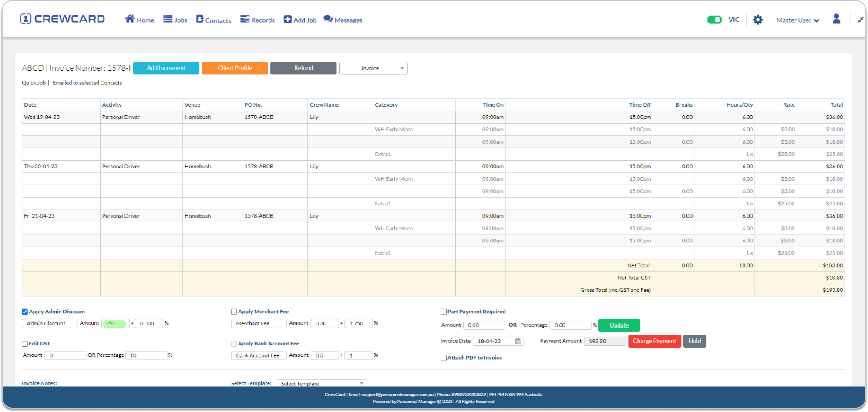Image resolution: width=868 pixels, height=412 pixels.
Task: Open the Invoice dropdown
Action: 373,68
